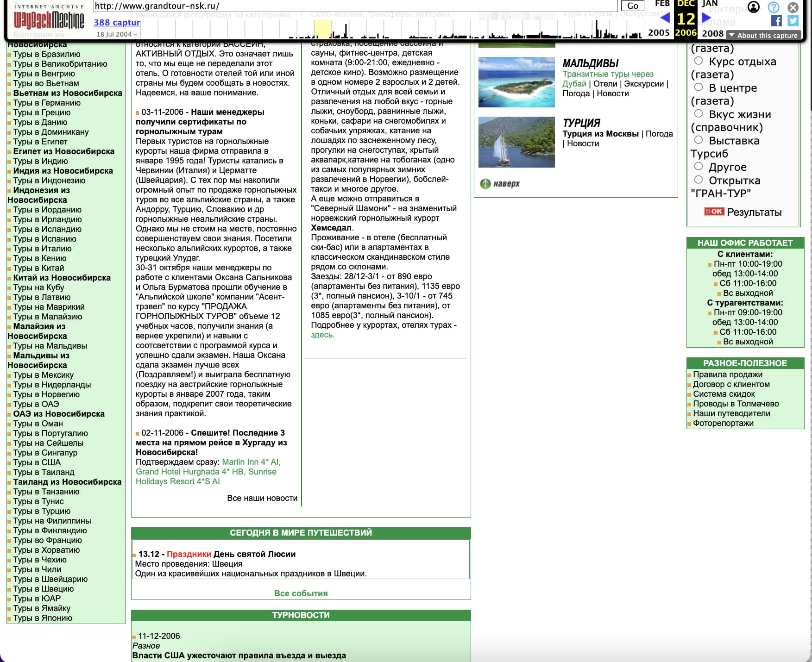Image resolution: width=812 pixels, height=662 pixels.
Task: Share capture on Facebook
Action: click(776, 21)
